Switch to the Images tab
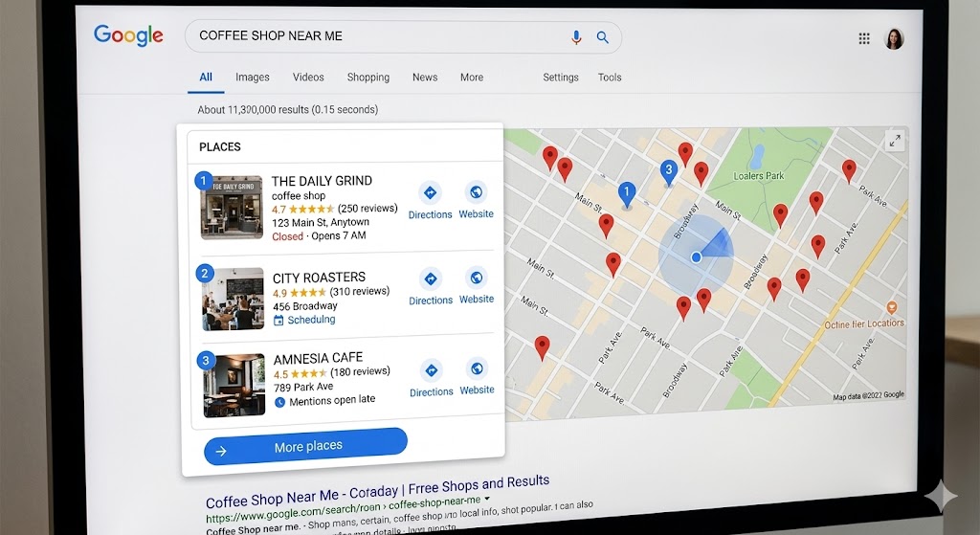This screenshot has width=980, height=535. [253, 77]
